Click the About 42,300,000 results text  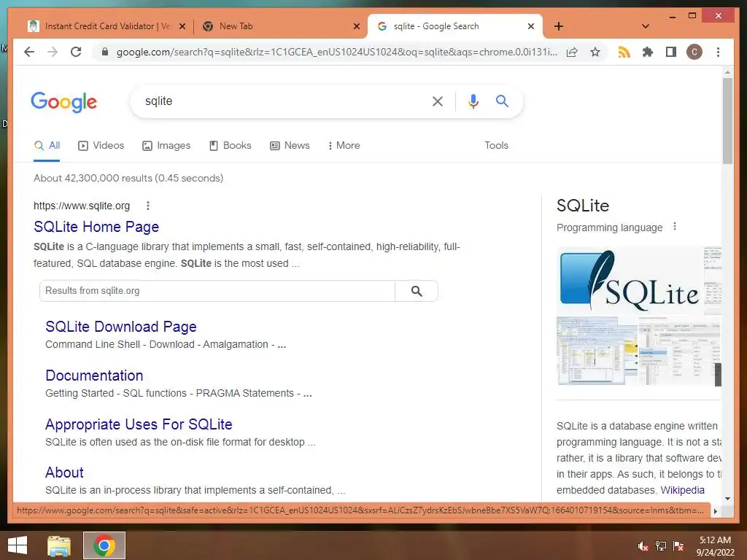128,178
